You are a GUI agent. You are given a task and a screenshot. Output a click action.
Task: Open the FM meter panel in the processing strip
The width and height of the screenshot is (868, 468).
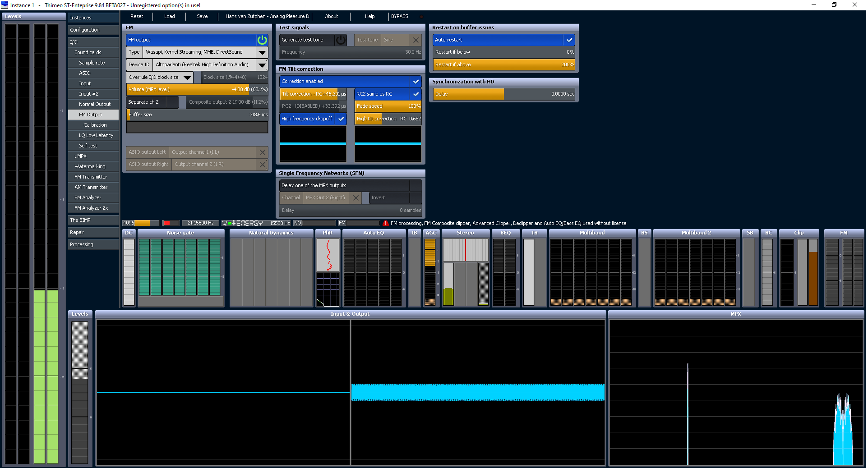pyautogui.click(x=844, y=268)
